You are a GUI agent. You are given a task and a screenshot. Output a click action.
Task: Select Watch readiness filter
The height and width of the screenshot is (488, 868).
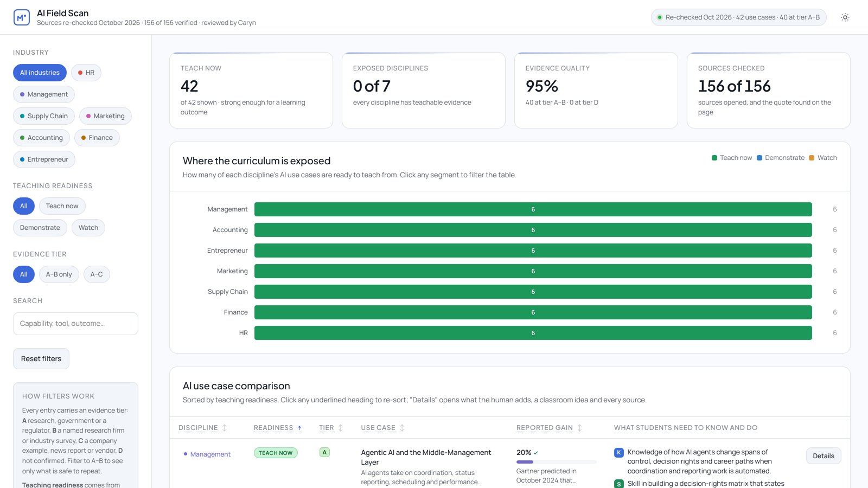coord(88,228)
